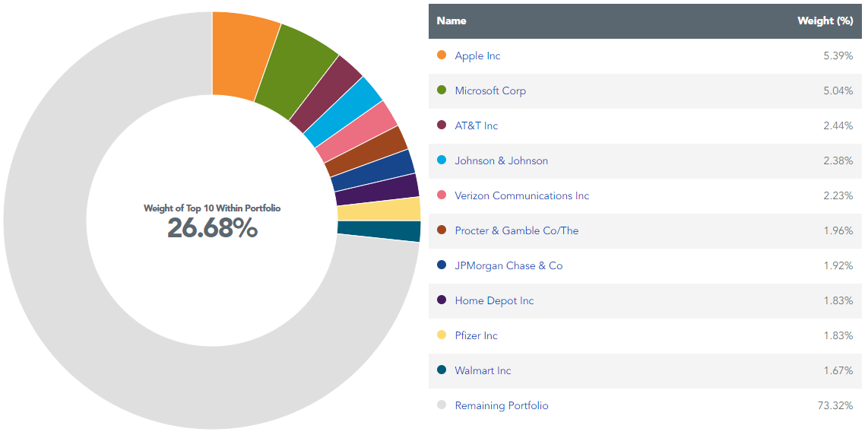Click the 5.04% weight value
The image size is (868, 435).
[x=838, y=91]
